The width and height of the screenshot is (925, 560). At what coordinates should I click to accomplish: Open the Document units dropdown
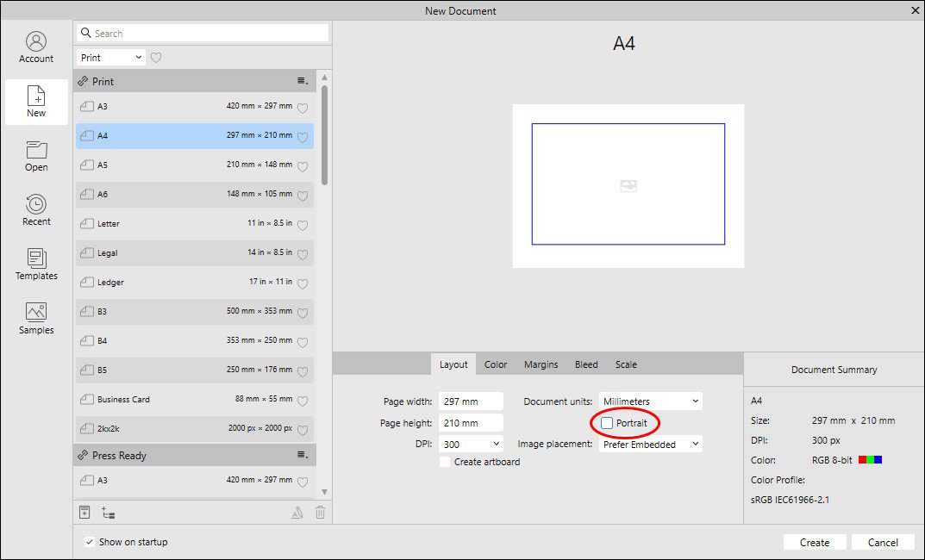(650, 401)
